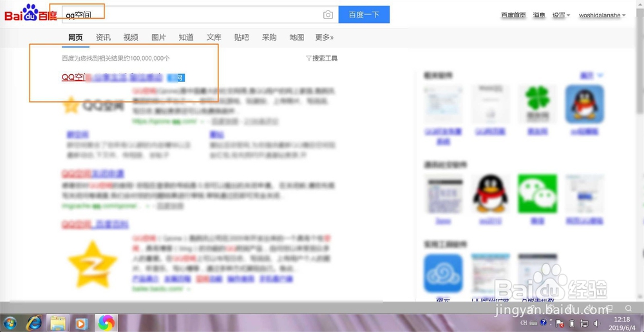
Task: Open the 文库 tab
Action: (x=214, y=37)
